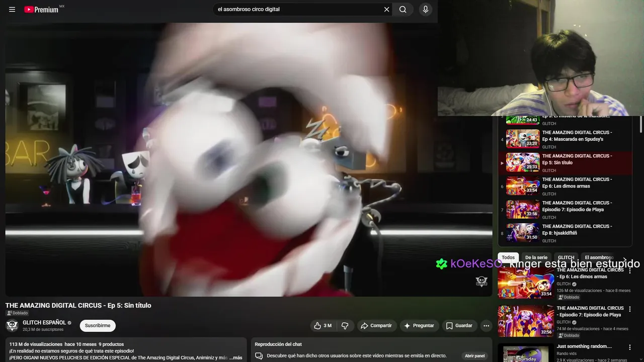Open more actions three-dot menu

tap(486, 326)
